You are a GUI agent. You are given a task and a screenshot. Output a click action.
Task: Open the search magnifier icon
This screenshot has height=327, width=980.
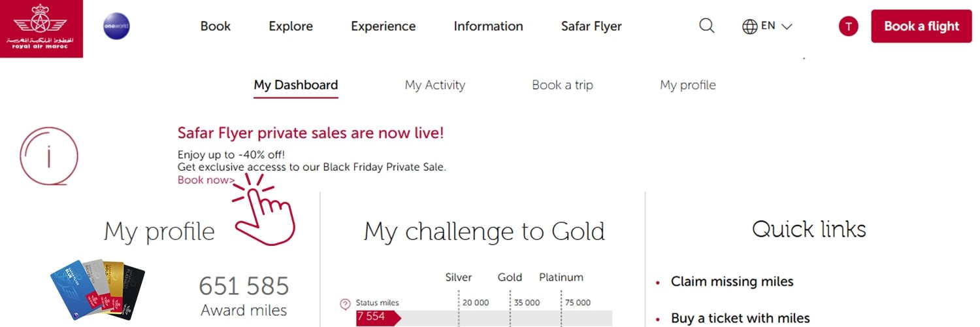click(x=707, y=26)
